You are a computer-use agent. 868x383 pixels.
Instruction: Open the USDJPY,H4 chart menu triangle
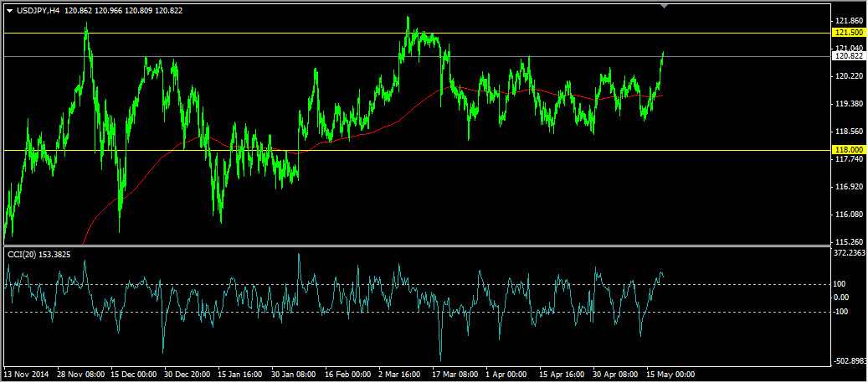click(x=9, y=11)
